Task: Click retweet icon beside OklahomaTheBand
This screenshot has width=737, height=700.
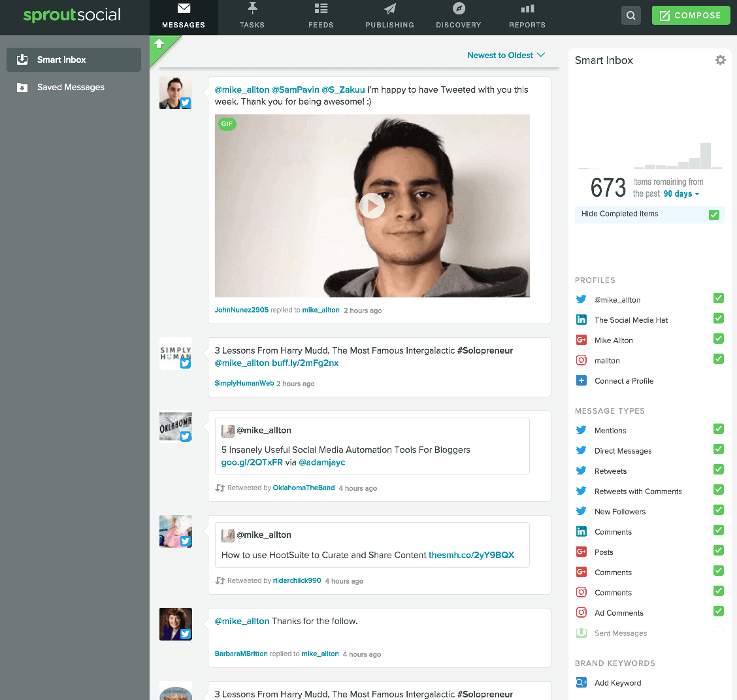Action: pyautogui.click(x=220, y=488)
